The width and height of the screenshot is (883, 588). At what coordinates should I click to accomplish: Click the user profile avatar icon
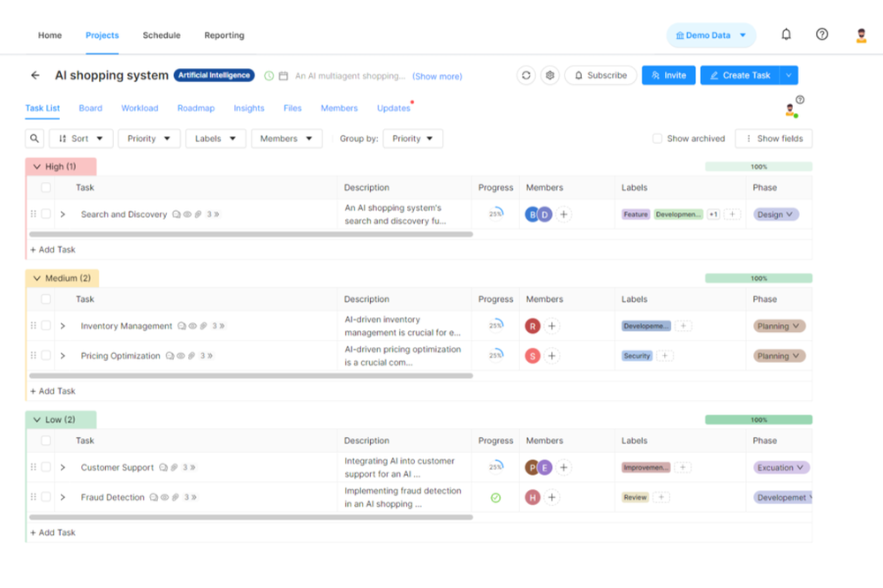(861, 35)
